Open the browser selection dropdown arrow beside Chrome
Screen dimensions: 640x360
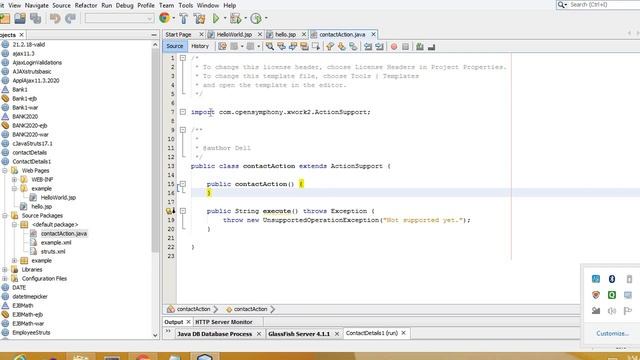pyautogui.click(x=174, y=18)
